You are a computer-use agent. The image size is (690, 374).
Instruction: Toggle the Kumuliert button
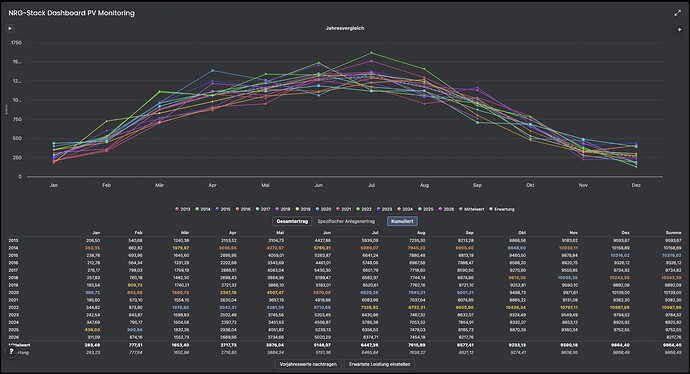[x=402, y=221]
